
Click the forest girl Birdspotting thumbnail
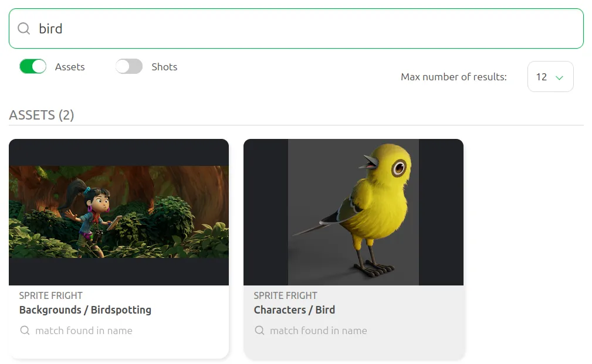[x=119, y=212]
